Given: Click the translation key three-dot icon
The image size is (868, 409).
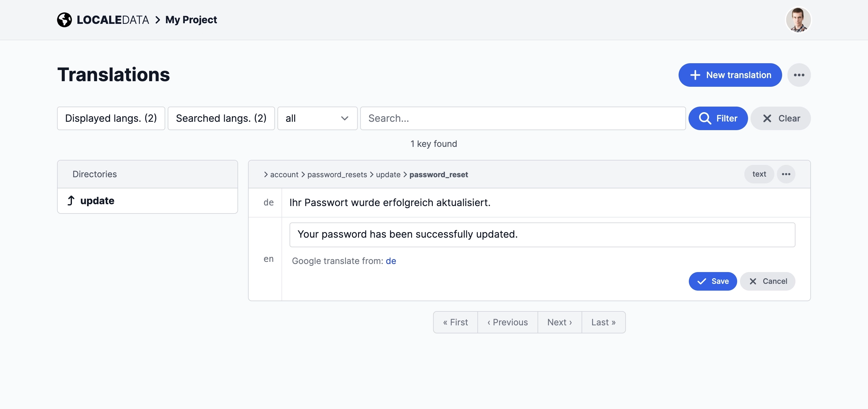Looking at the screenshot, I should tap(787, 173).
